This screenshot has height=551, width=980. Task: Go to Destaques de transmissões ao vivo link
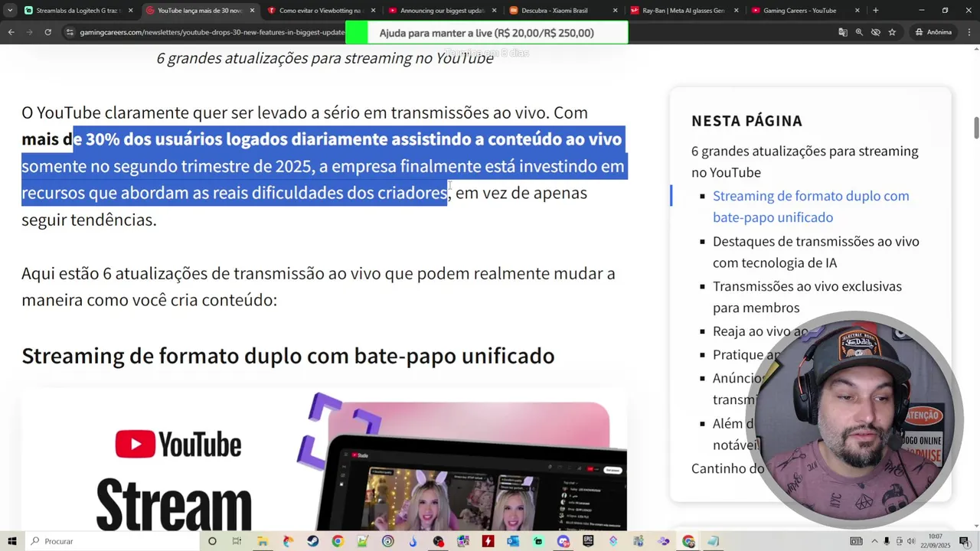coord(815,252)
